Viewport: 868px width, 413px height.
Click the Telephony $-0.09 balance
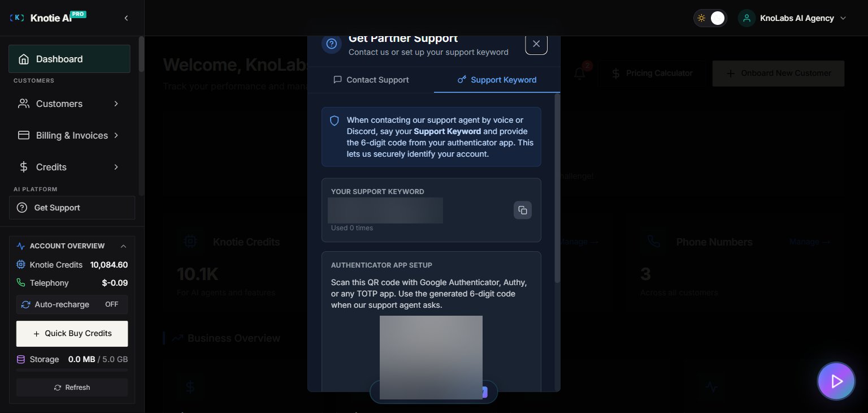[x=115, y=283]
